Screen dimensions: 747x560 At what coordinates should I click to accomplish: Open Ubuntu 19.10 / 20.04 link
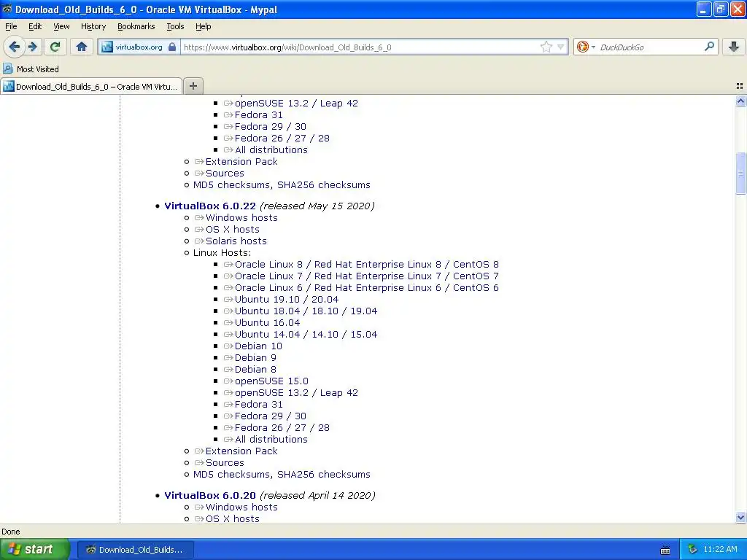tap(286, 300)
